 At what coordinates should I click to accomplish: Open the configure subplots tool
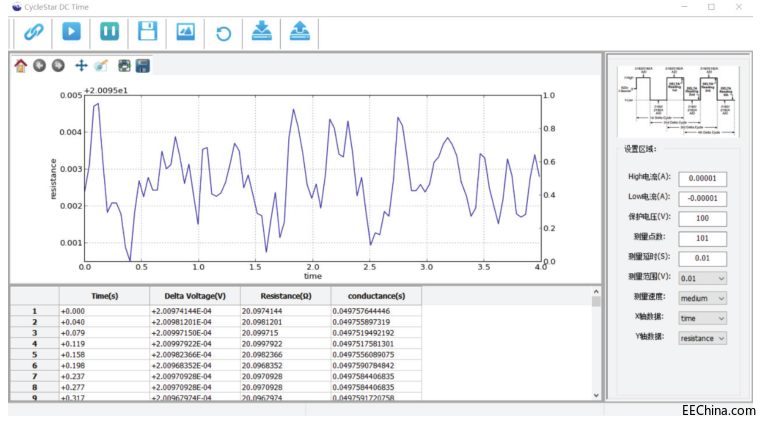(124, 66)
